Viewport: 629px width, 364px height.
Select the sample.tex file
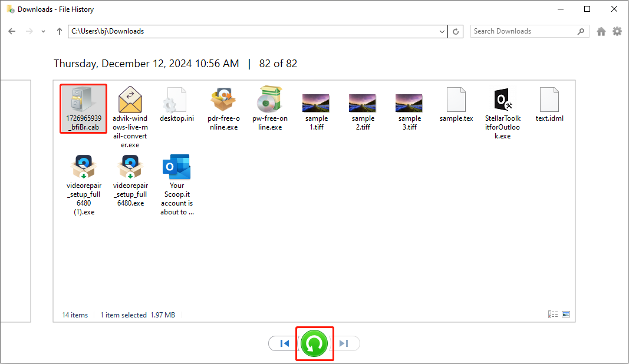pos(456,105)
